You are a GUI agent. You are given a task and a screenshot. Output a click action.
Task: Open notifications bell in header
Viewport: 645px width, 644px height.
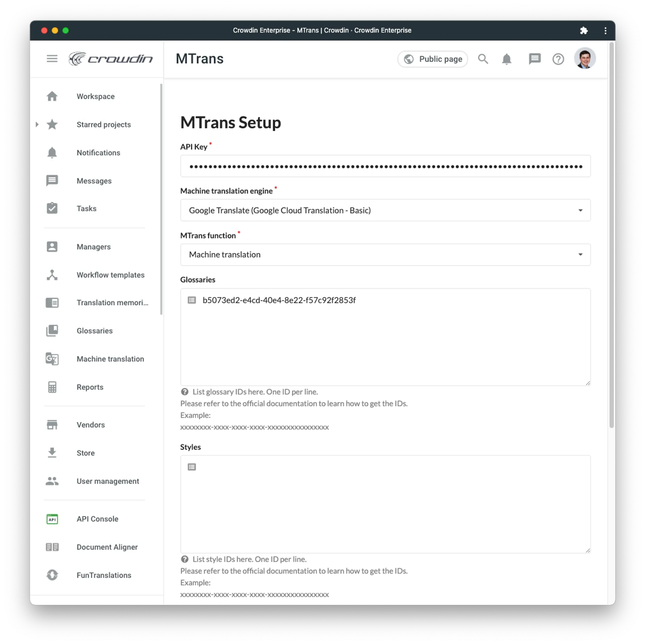(x=506, y=59)
